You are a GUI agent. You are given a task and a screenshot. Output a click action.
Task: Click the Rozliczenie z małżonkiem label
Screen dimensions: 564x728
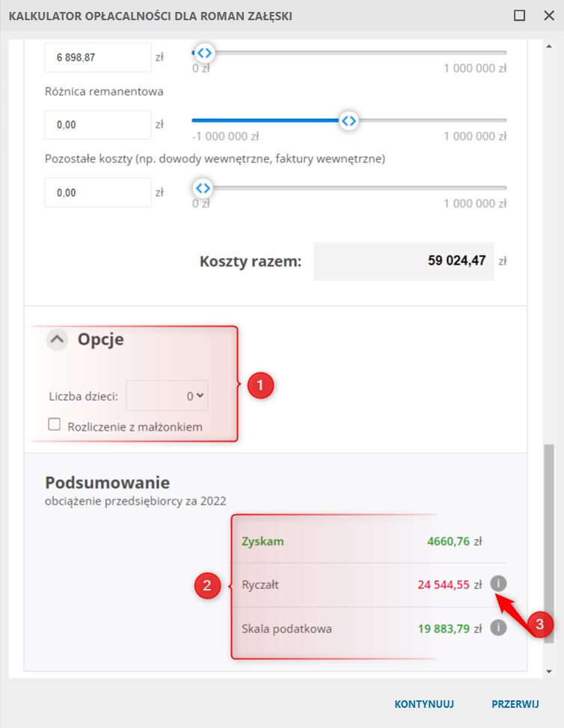click(135, 427)
